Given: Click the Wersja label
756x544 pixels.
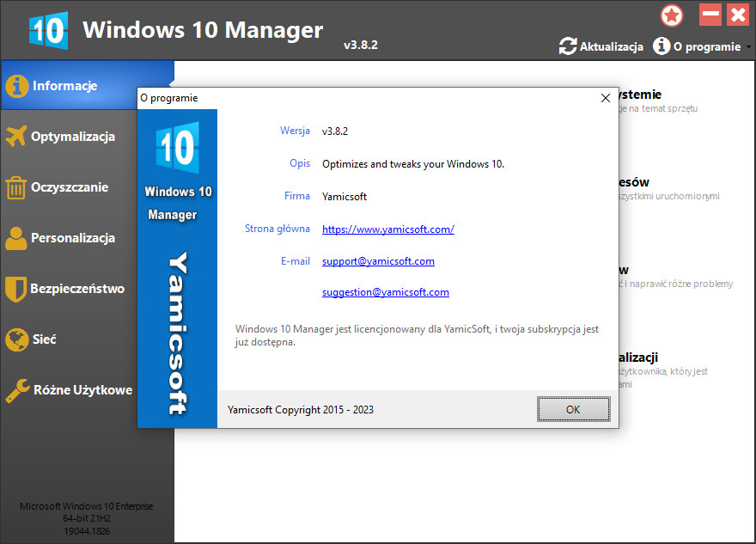Looking at the screenshot, I should pyautogui.click(x=295, y=131).
